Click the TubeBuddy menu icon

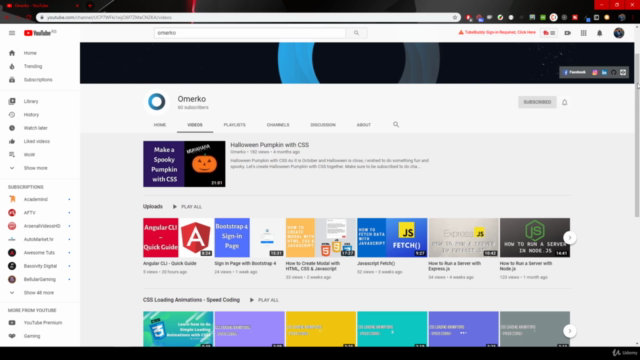[549, 33]
